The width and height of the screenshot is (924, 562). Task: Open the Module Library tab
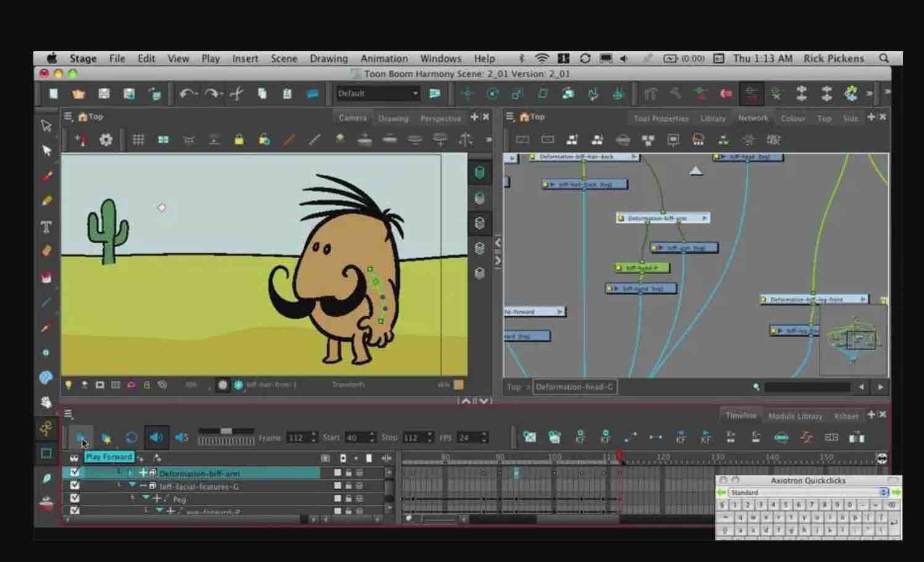pos(795,416)
